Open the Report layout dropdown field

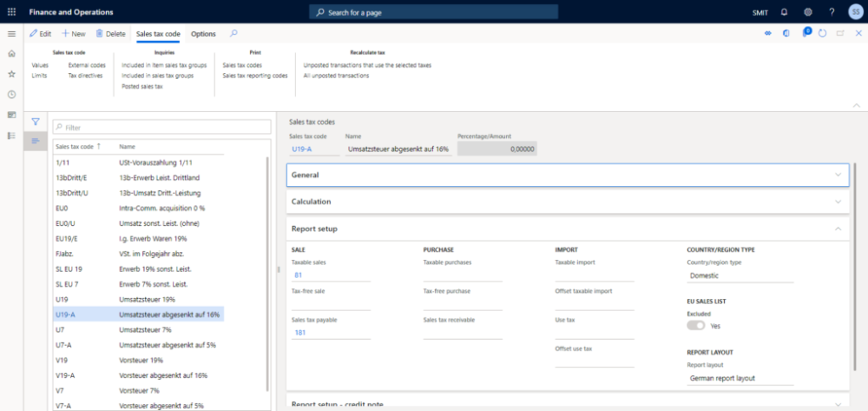[740, 378]
